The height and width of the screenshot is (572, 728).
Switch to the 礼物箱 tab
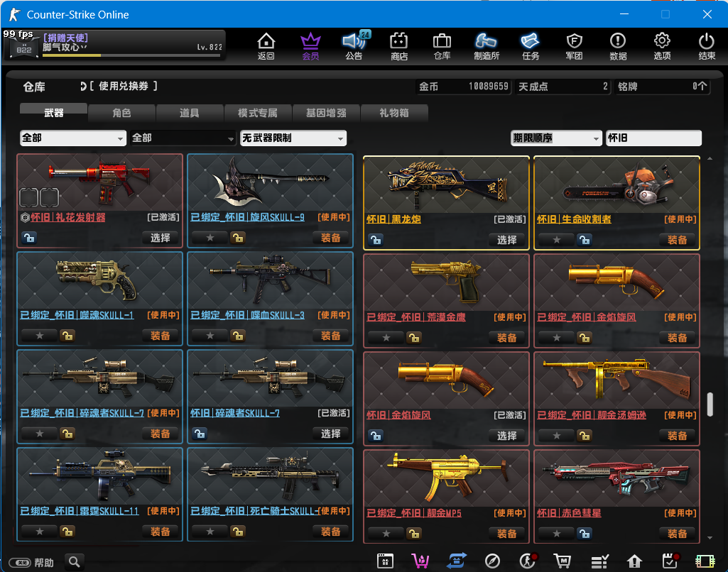[x=393, y=113]
